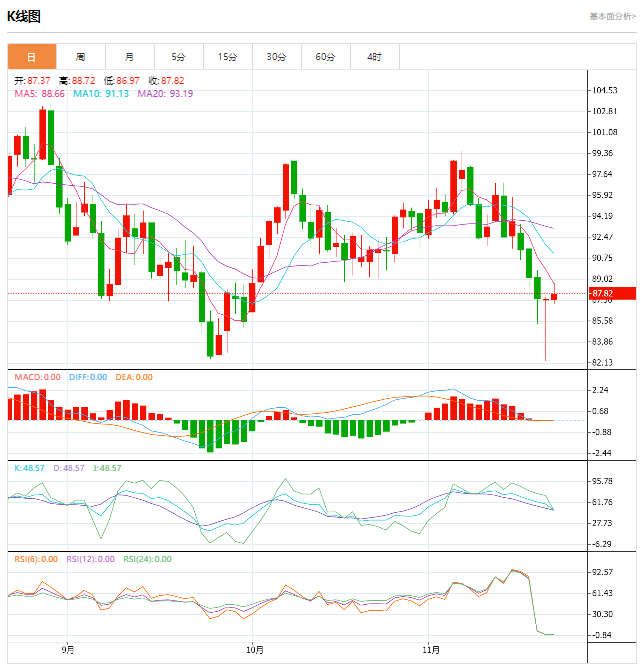Open the 基本面分析 link

point(612,16)
